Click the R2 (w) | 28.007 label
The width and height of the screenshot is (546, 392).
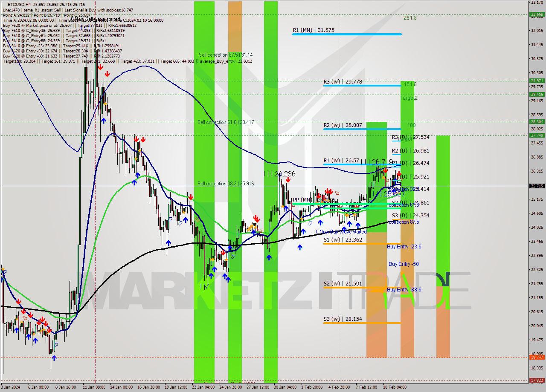pos(343,125)
